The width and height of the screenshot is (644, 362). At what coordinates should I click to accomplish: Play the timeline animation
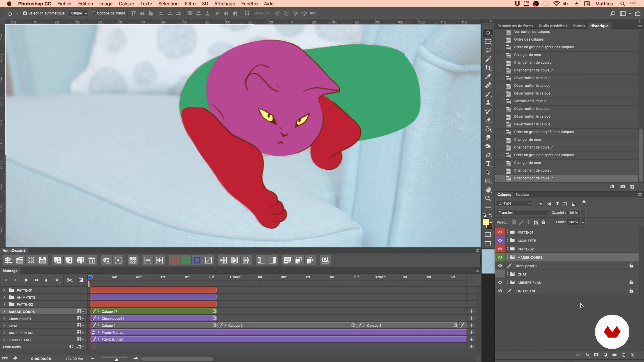26,280
